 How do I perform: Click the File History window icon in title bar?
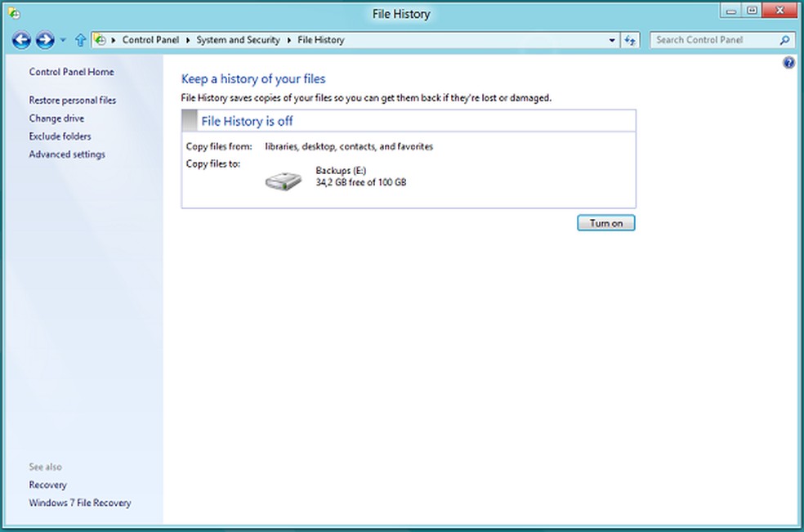[15, 13]
